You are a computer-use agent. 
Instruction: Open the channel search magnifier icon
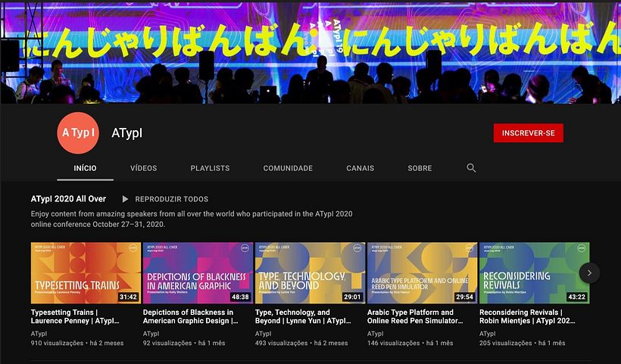tap(471, 168)
